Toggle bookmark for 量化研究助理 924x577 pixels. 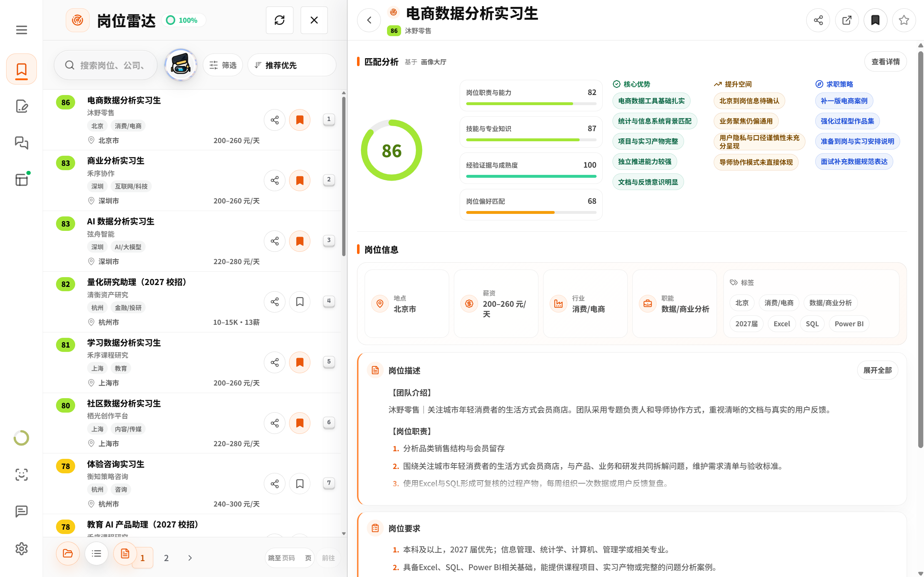pyautogui.click(x=300, y=301)
